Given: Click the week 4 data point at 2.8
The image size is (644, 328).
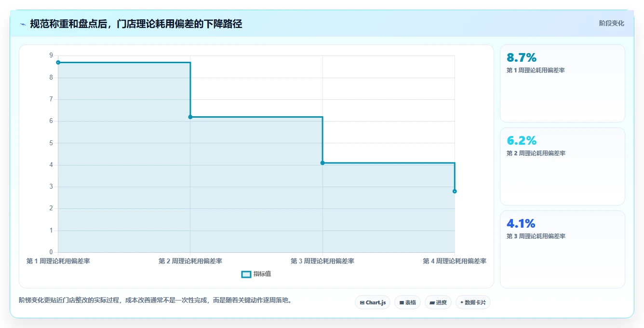Looking at the screenshot, I should [x=455, y=191].
